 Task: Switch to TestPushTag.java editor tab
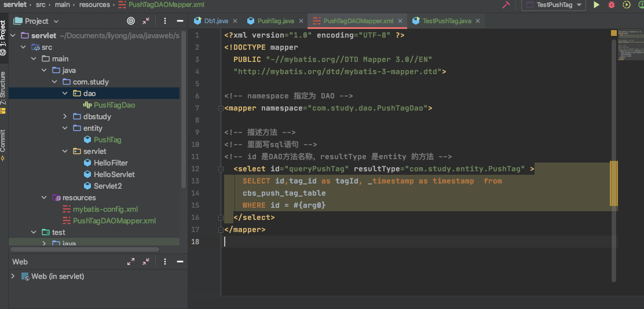coord(447,20)
